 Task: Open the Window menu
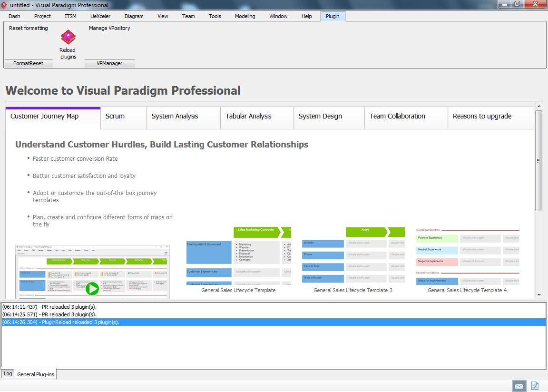(278, 16)
